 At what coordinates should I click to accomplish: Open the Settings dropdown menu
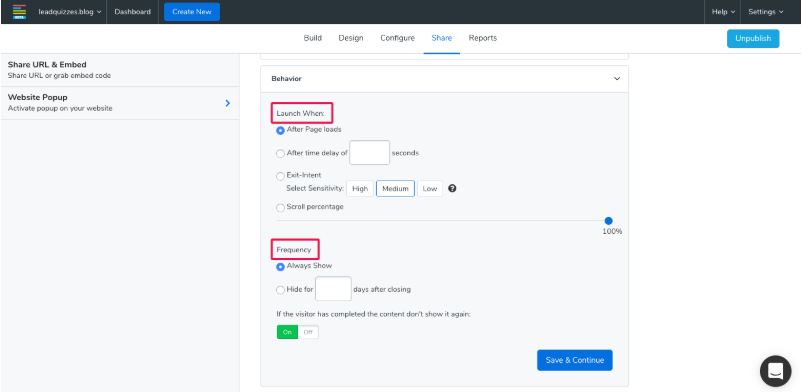pos(766,12)
